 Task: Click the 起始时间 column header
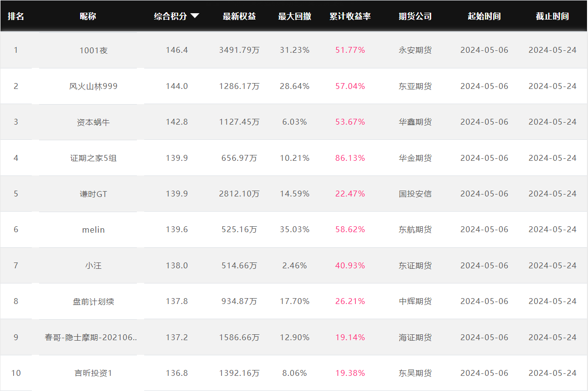(x=484, y=16)
